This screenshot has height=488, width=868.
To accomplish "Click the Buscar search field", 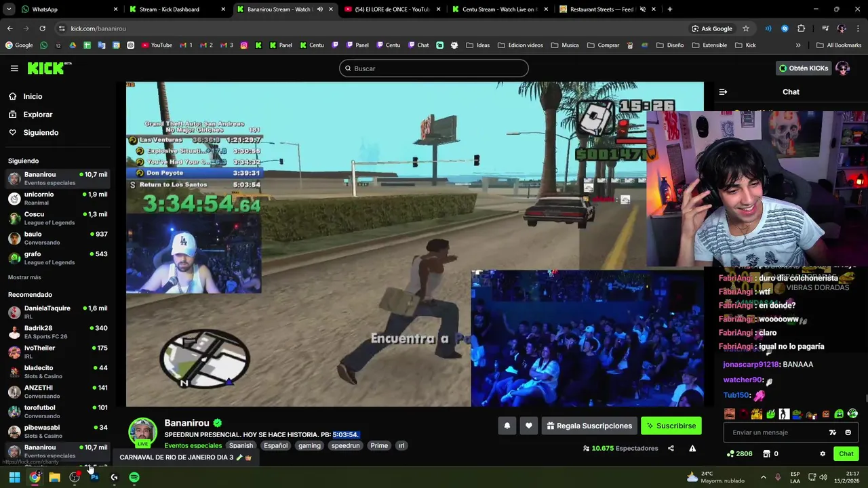I will point(434,68).
